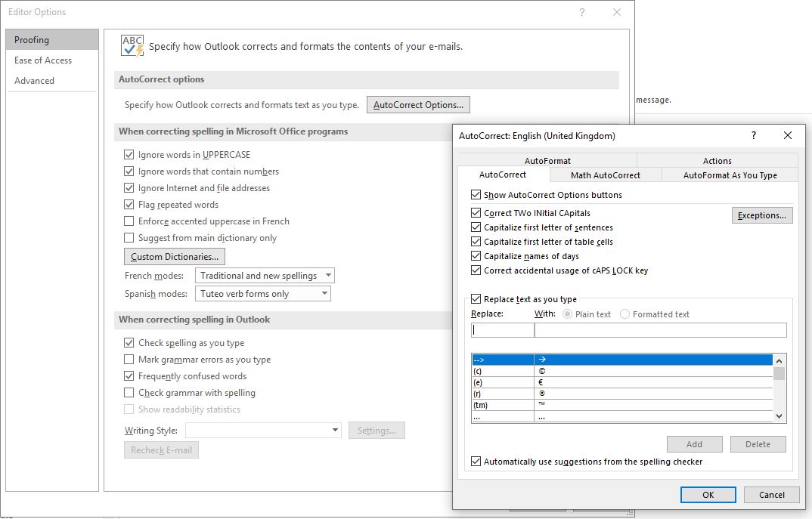
Task: Click the Help question mark in Editor Options
Action: [582, 12]
